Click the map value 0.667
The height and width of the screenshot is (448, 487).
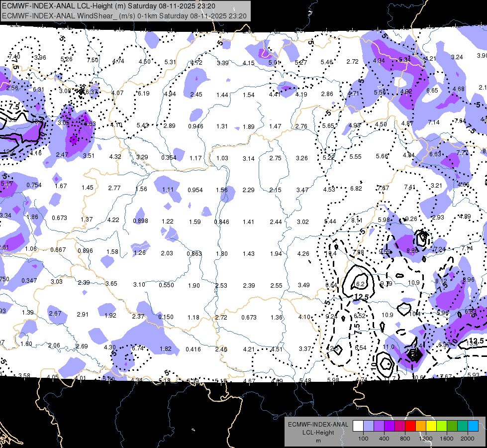pyautogui.click(x=58, y=250)
